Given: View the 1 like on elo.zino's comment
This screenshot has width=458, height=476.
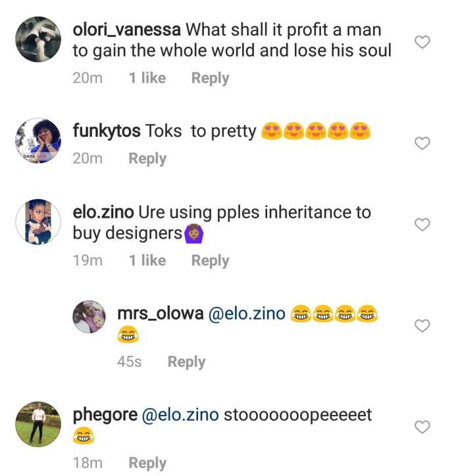Looking at the screenshot, I should [x=147, y=260].
